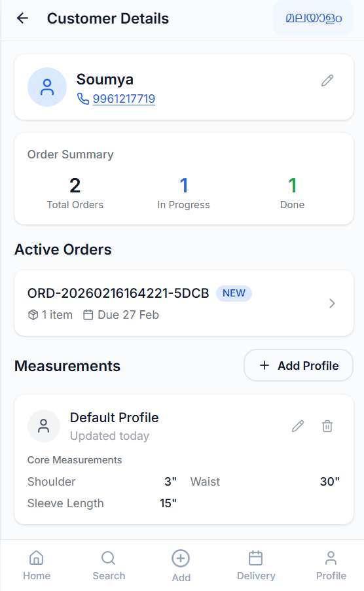Expand order details with chevron arrow

(332, 304)
